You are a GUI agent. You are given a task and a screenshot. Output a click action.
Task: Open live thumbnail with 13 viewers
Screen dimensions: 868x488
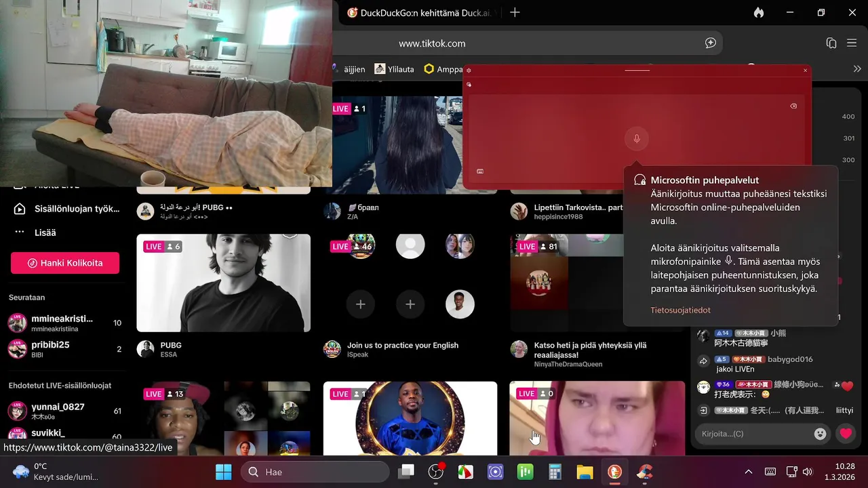(224, 418)
